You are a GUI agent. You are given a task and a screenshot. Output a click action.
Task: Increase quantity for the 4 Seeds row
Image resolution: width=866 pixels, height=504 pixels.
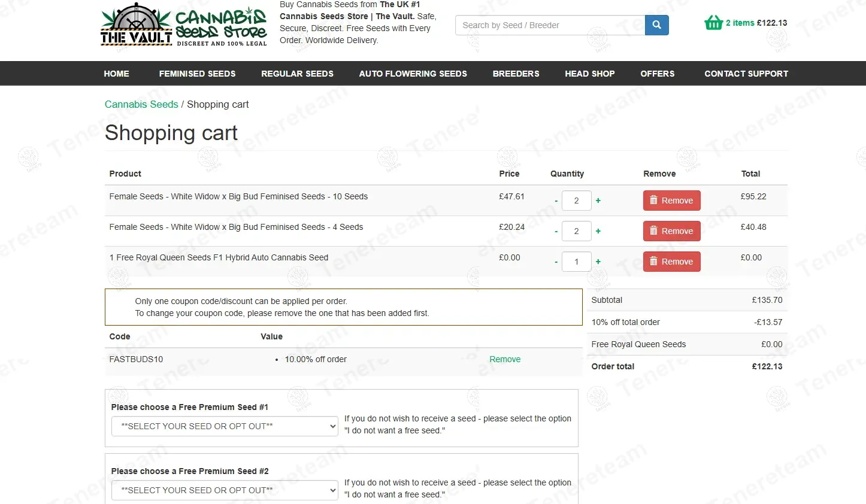click(x=598, y=231)
